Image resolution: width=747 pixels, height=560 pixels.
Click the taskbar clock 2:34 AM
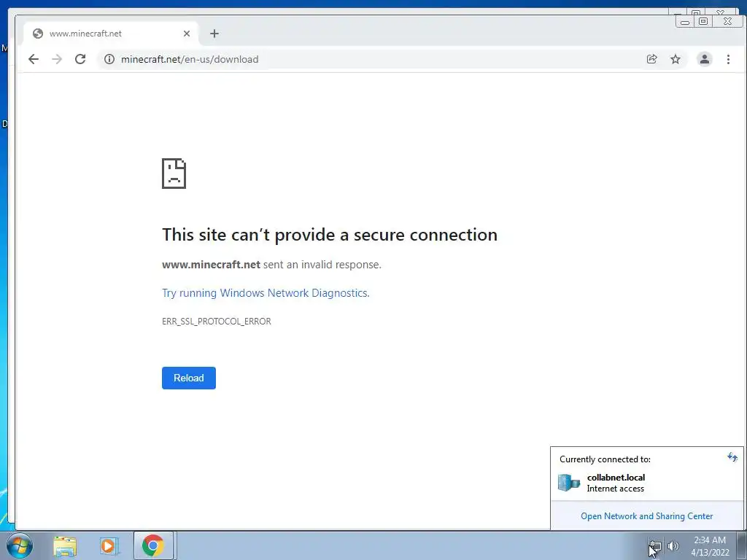click(710, 546)
